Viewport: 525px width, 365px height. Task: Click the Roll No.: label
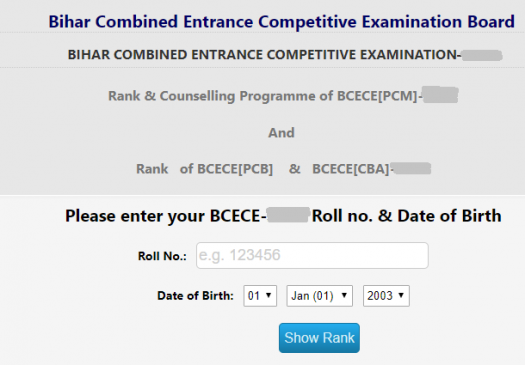pos(162,256)
